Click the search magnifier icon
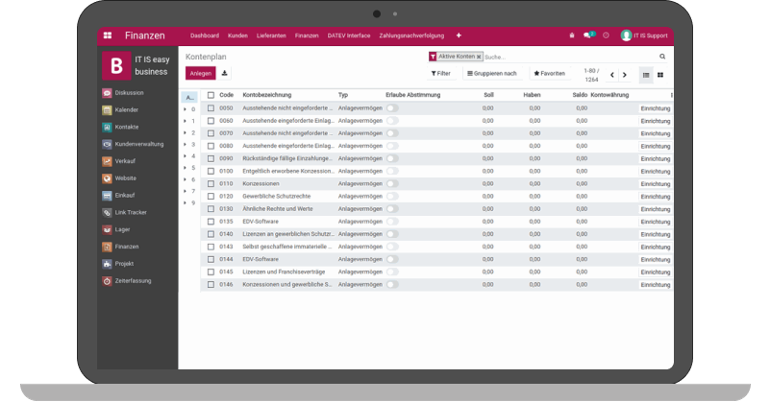Image resolution: width=770 pixels, height=402 pixels. [x=662, y=57]
